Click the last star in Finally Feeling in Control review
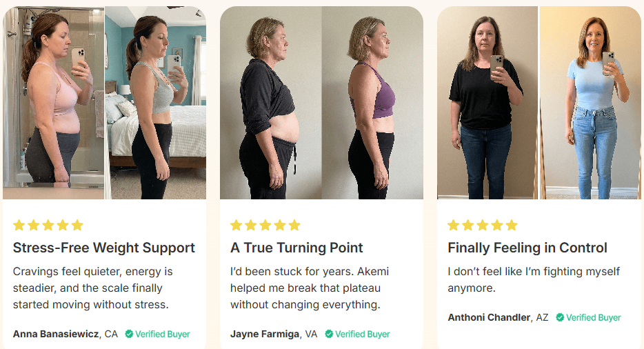 (x=512, y=226)
